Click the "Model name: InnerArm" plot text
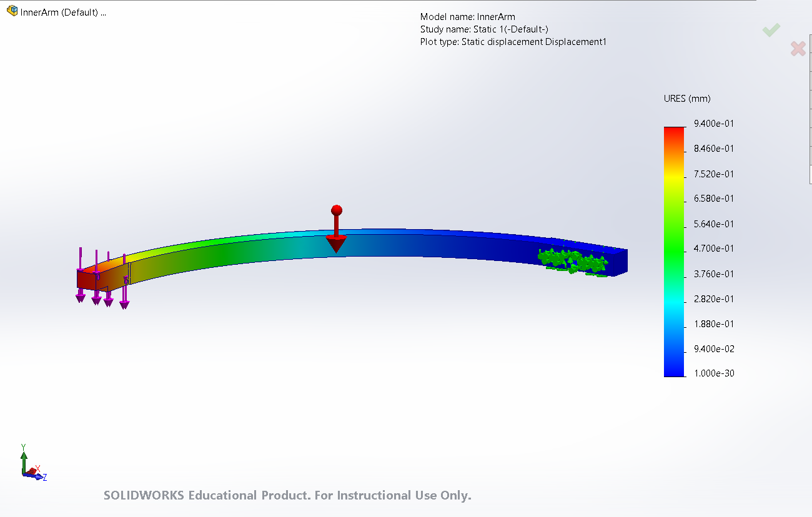Screen dimensions: 812x517 coord(468,17)
